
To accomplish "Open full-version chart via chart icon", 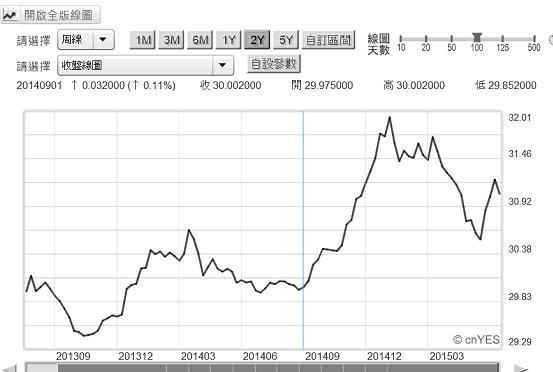I will (10, 15).
